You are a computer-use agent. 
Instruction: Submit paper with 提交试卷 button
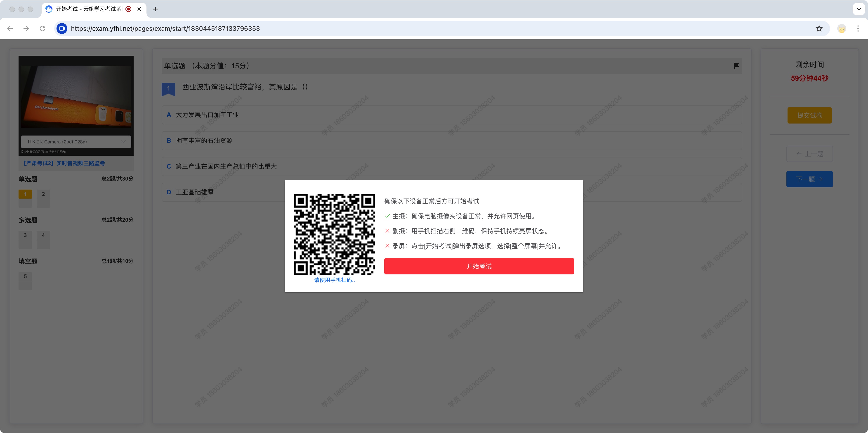pyautogui.click(x=809, y=115)
